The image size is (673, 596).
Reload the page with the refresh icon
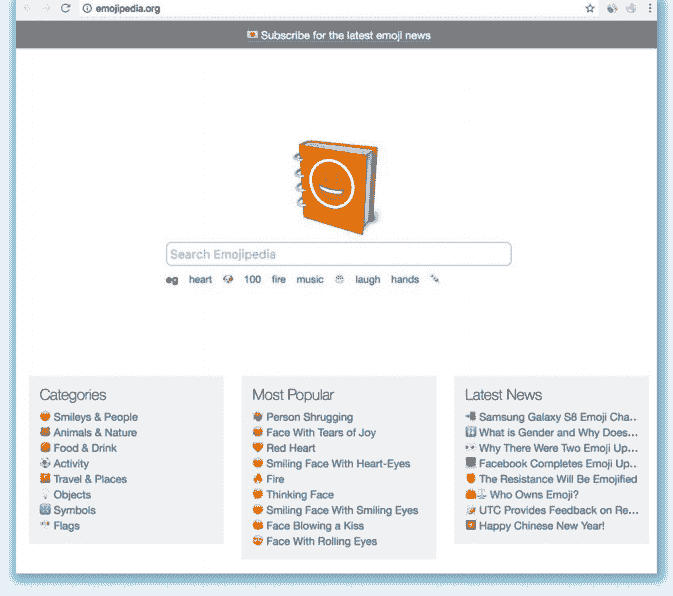[x=66, y=8]
